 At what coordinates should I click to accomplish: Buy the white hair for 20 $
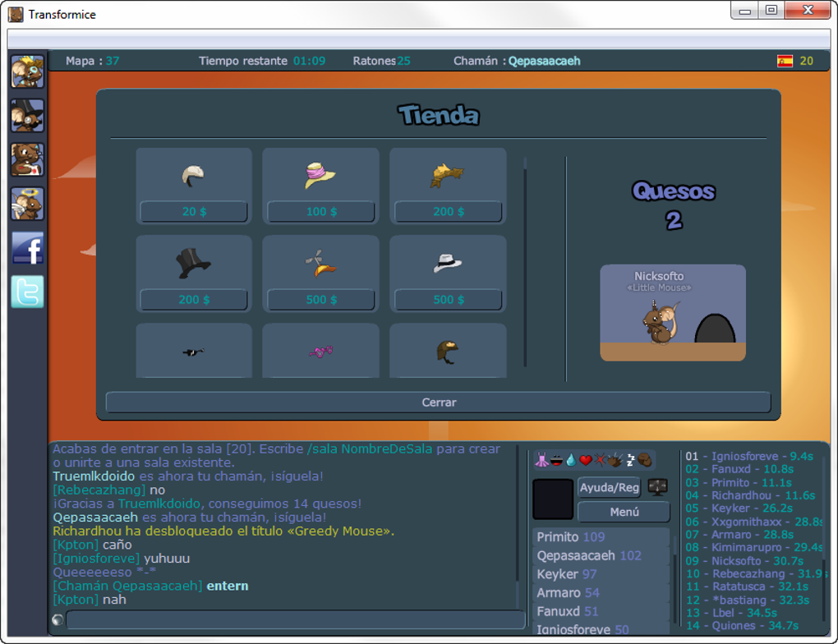point(193,212)
